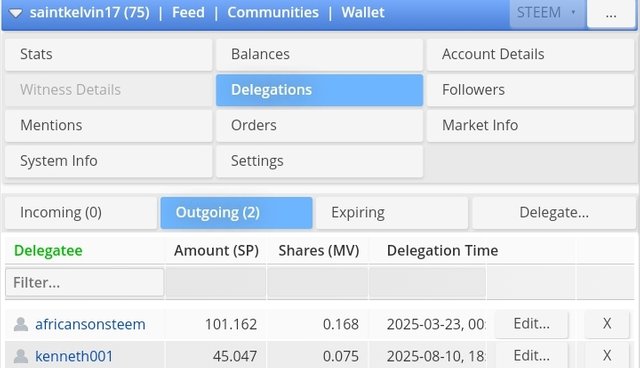Open the System Info section

click(x=109, y=161)
